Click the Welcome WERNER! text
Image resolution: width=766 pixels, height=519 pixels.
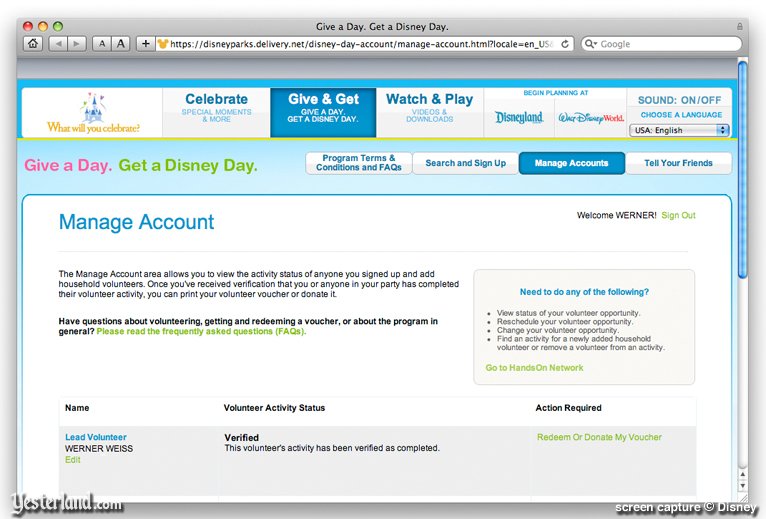pos(617,216)
